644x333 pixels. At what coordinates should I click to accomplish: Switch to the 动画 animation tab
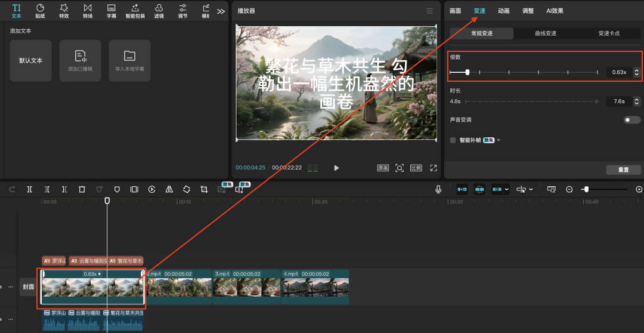point(503,11)
